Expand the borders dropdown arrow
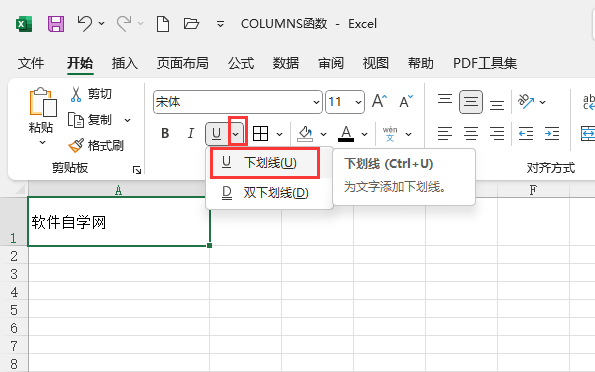Viewport: 595px width, 372px height. click(x=280, y=134)
